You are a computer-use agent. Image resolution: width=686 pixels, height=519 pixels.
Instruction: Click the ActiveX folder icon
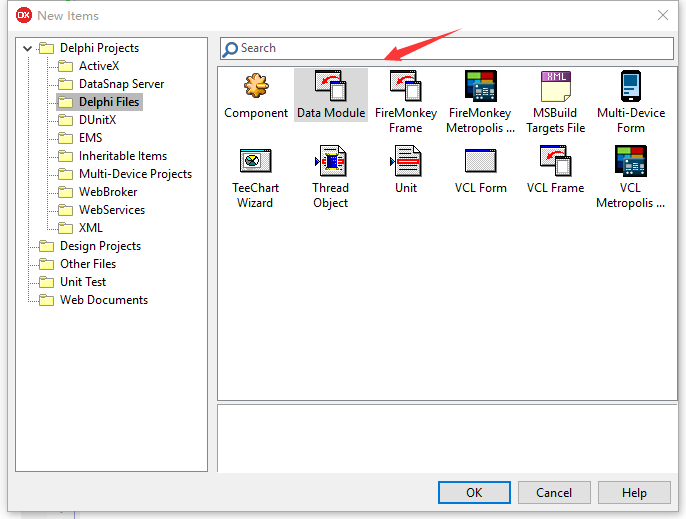[x=66, y=66]
